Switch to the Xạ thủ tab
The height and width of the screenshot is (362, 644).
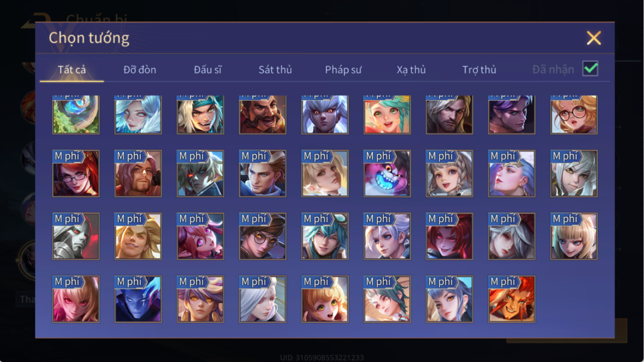click(x=411, y=70)
